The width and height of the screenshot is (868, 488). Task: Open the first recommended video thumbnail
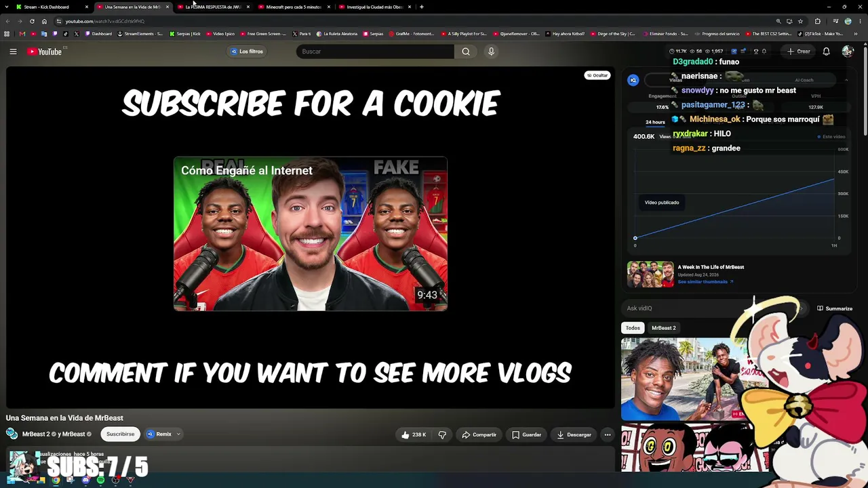click(685, 380)
